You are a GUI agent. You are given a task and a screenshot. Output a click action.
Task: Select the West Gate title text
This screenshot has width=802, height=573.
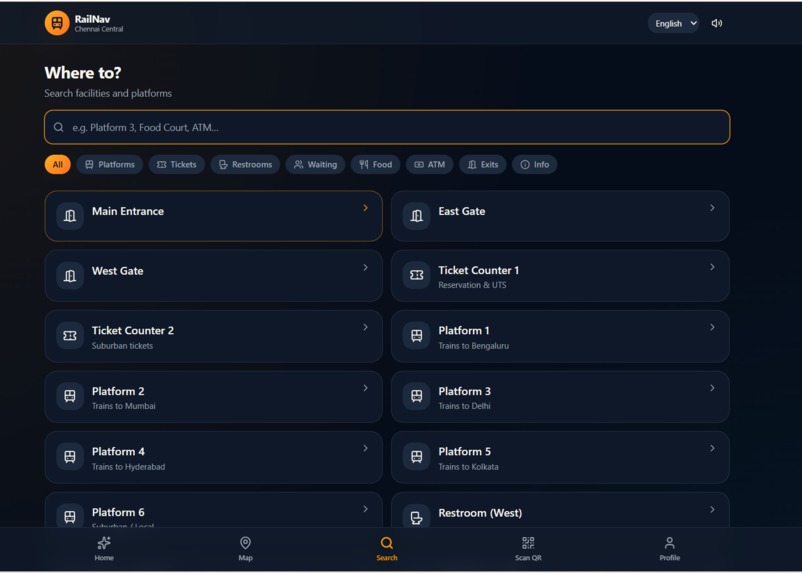coord(118,271)
